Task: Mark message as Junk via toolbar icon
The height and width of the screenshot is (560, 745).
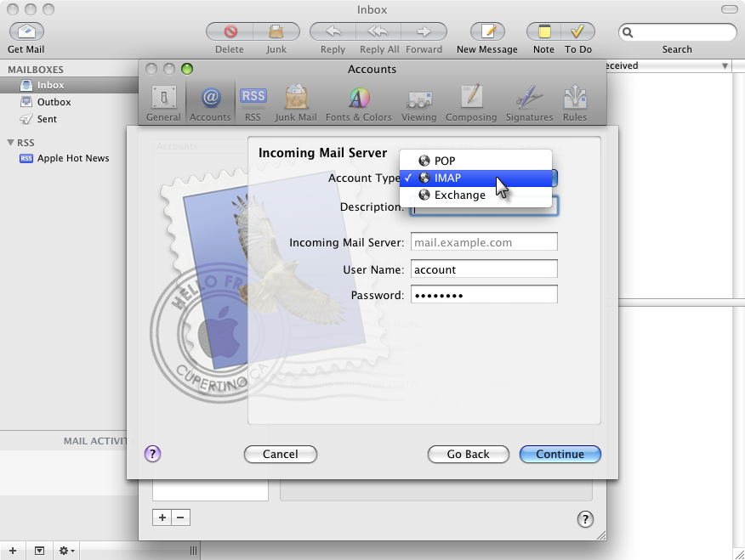Action: click(276, 31)
